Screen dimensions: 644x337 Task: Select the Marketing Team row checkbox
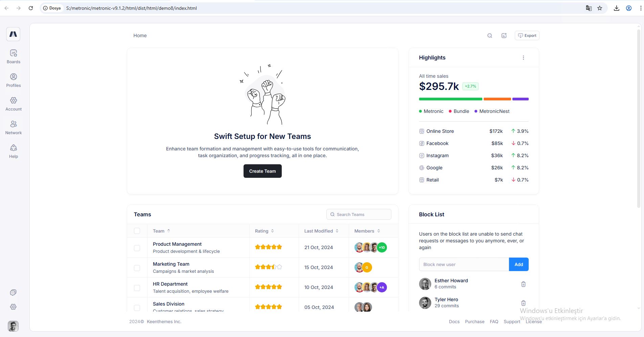[x=137, y=268]
